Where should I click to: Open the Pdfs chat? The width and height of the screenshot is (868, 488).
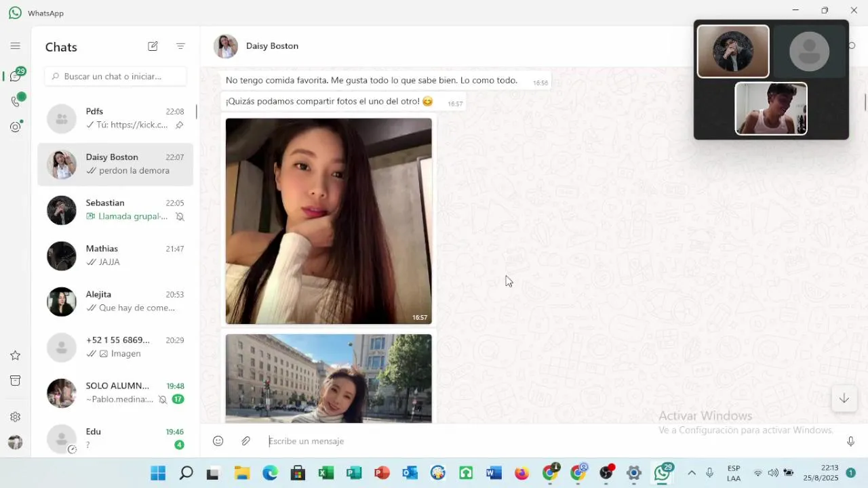[x=115, y=119]
